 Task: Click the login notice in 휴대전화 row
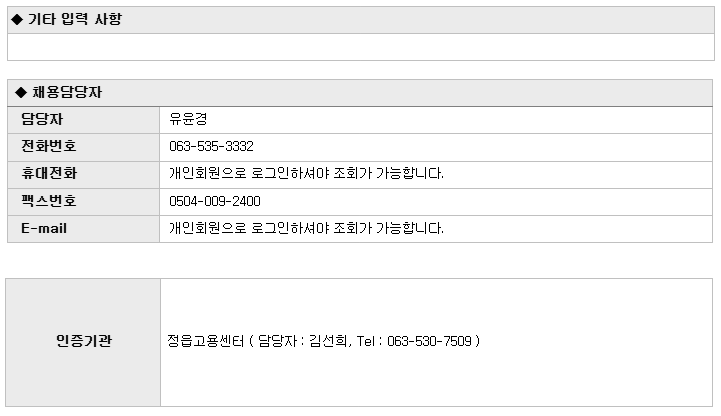(x=306, y=174)
